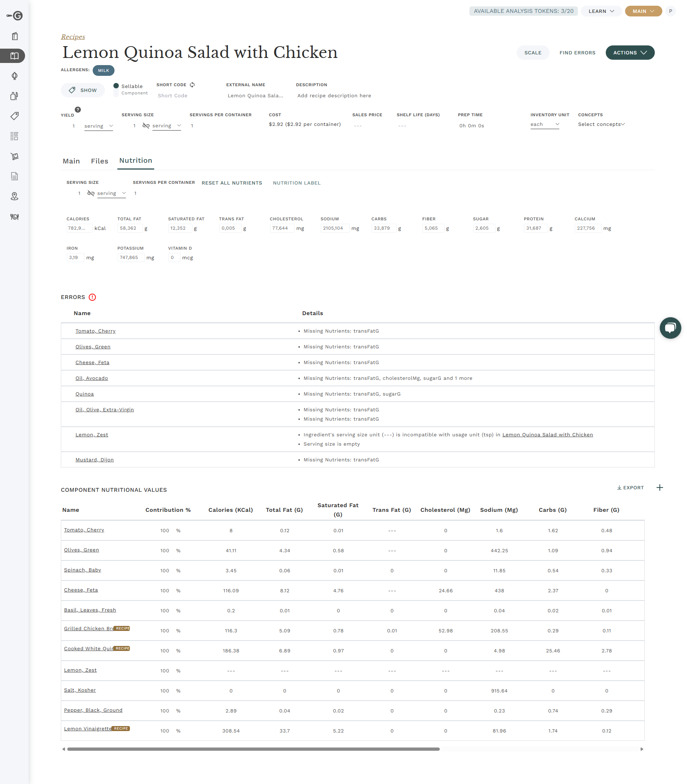Click Spinach, Baby contribution percent field
This screenshot has width=687, height=784.
pyautogui.click(x=165, y=570)
